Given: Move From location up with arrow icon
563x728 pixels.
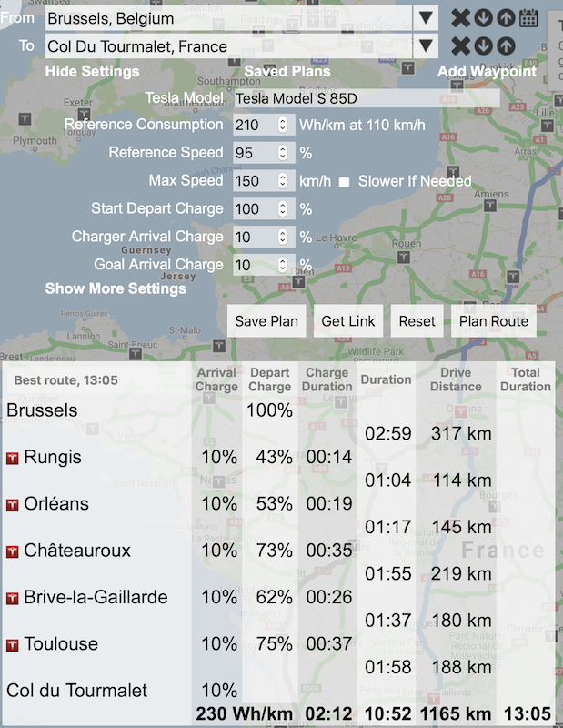Looking at the screenshot, I should click(506, 18).
